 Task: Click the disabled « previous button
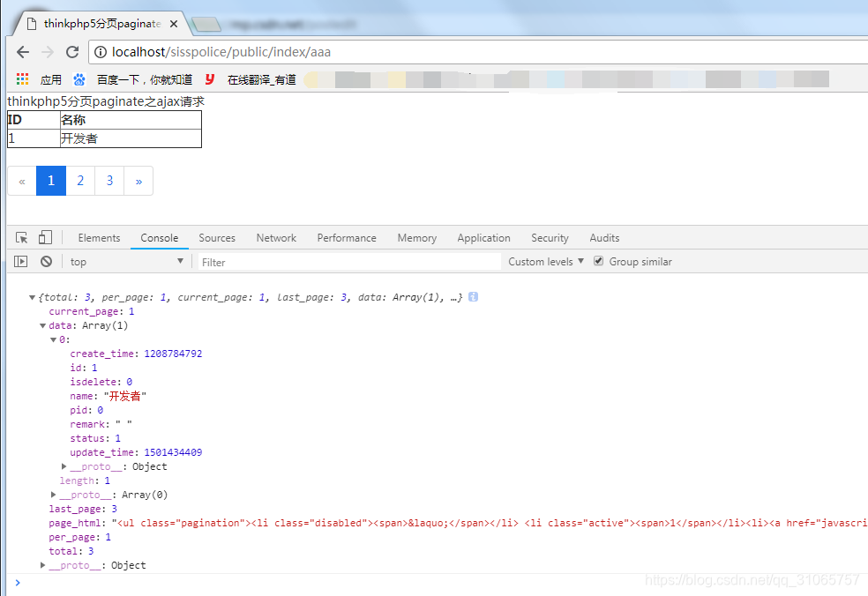pyautogui.click(x=22, y=181)
